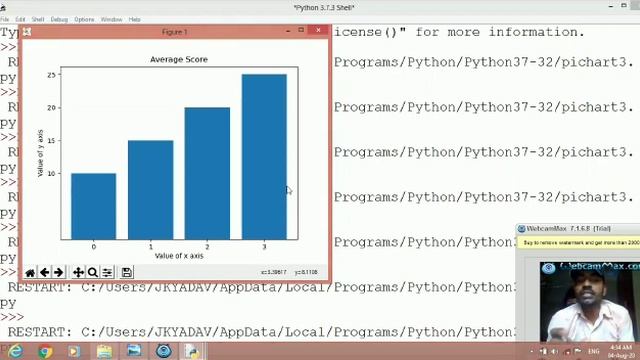The width and height of the screenshot is (640, 360).
Task: Click the Figure 1 title bar icon
Action: click(x=27, y=31)
